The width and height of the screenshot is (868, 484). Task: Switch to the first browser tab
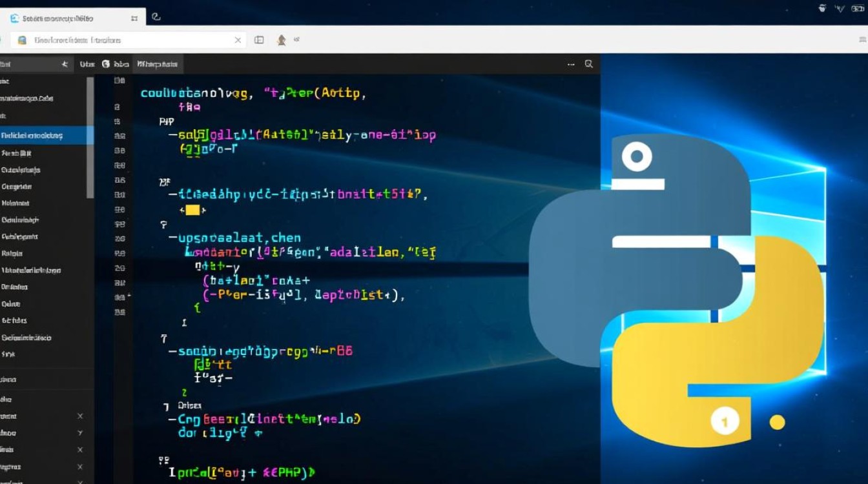[x=71, y=17]
